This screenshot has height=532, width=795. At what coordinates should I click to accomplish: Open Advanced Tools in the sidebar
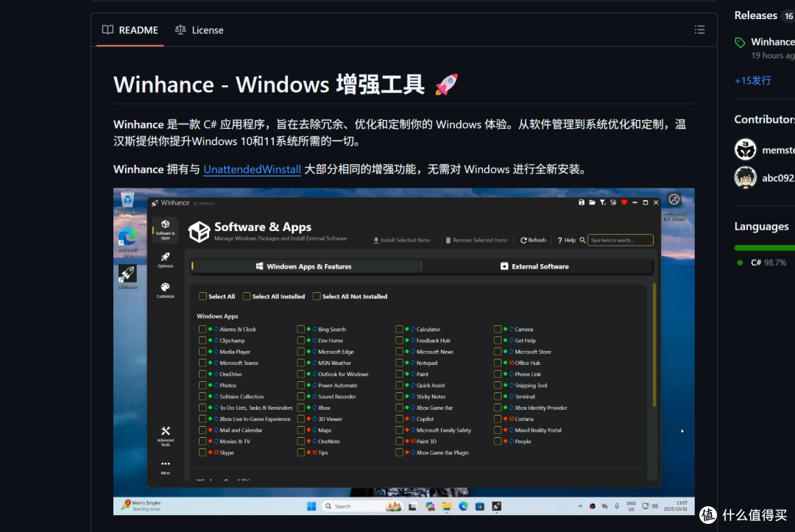pyautogui.click(x=166, y=436)
